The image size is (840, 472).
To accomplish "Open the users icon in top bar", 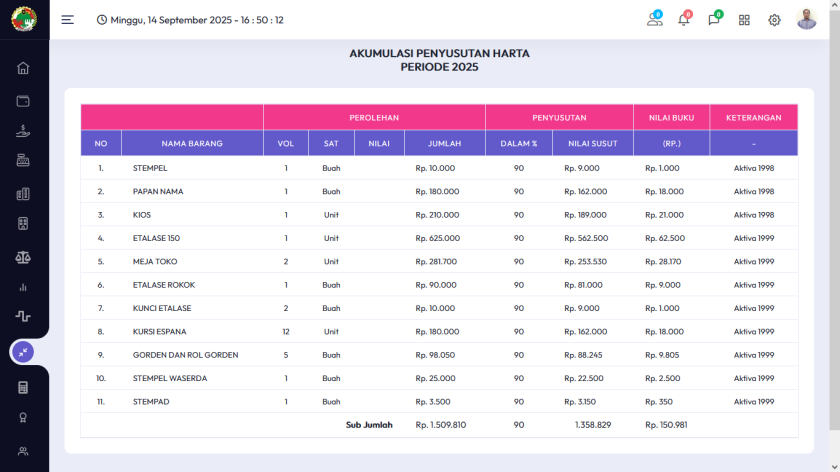I will 654,20.
